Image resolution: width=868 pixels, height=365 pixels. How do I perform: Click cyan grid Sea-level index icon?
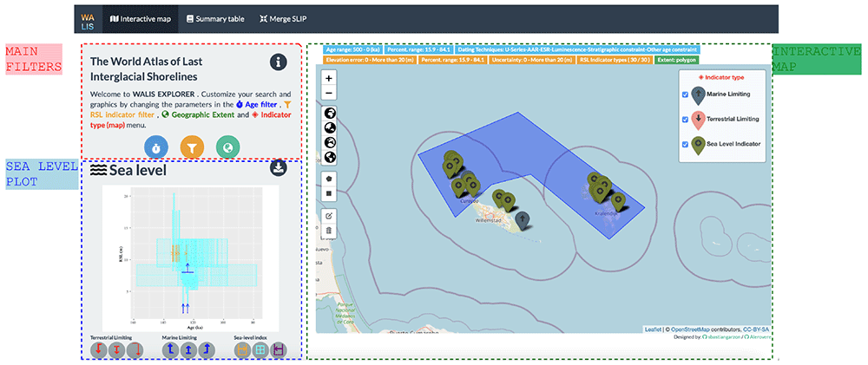point(260,349)
